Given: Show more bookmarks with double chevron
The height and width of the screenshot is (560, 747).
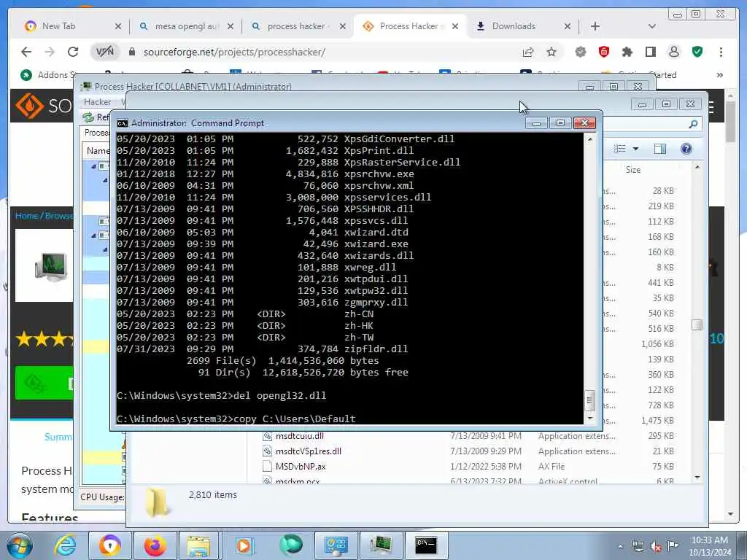Looking at the screenshot, I should (719, 75).
